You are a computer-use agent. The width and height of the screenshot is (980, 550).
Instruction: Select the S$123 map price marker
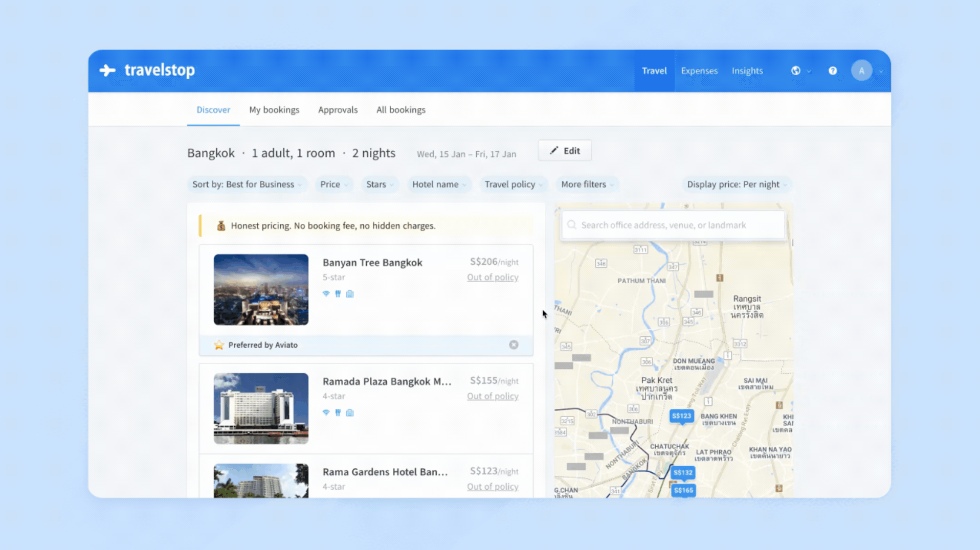[681, 417]
